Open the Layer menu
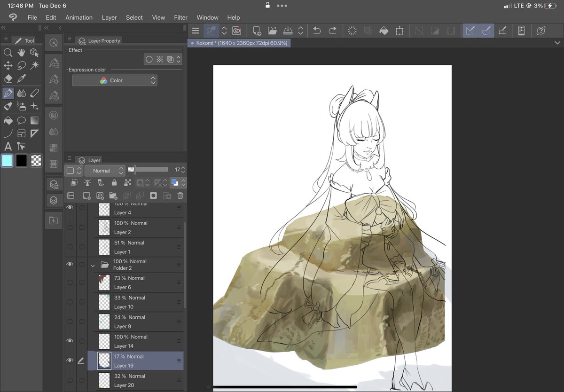This screenshot has height=392, width=564. pyautogui.click(x=109, y=17)
